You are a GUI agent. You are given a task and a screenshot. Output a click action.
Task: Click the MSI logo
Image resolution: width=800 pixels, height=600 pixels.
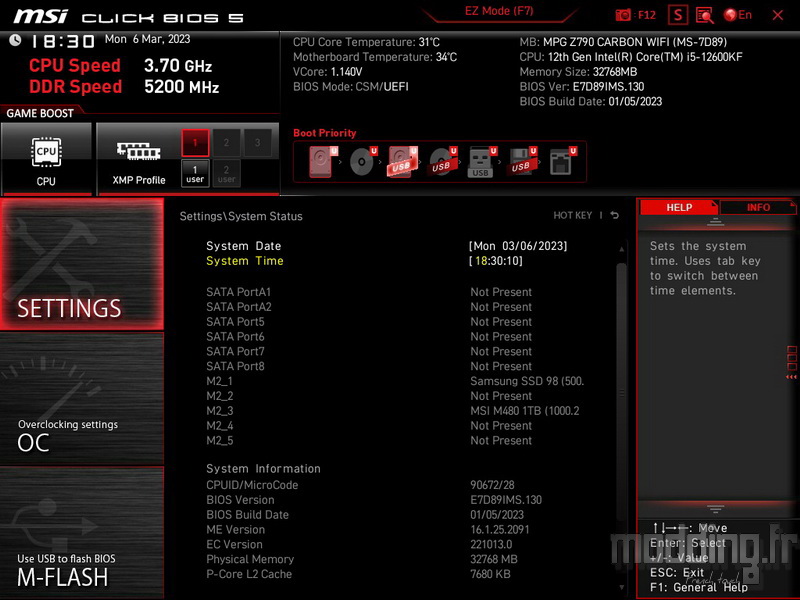[40, 16]
